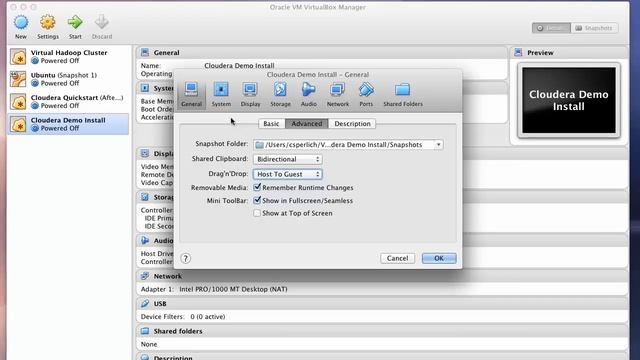Viewport: 640px width, 360px height.
Task: Open Settings gear in main toolbar
Action: click(x=47, y=22)
